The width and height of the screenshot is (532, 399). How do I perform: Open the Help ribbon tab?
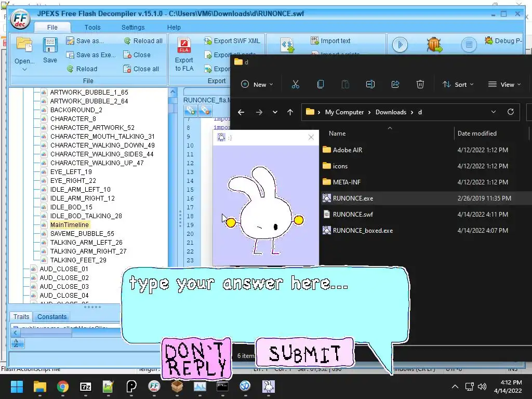pyautogui.click(x=174, y=27)
